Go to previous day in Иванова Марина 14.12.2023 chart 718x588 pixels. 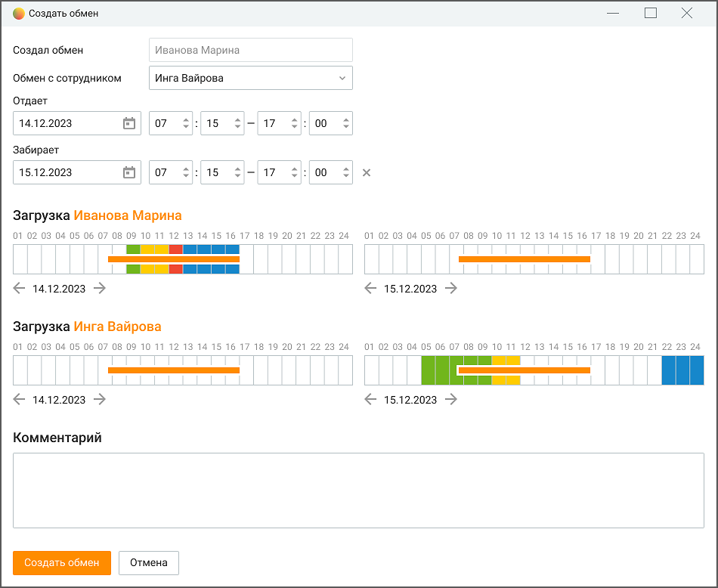(19, 289)
